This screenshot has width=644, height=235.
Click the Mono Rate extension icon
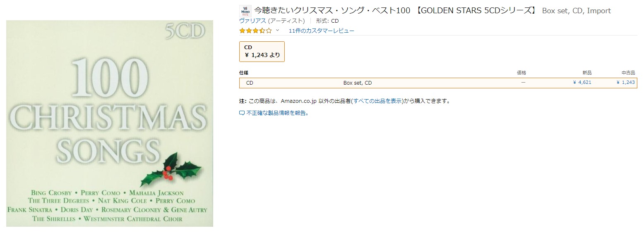pos(245,11)
